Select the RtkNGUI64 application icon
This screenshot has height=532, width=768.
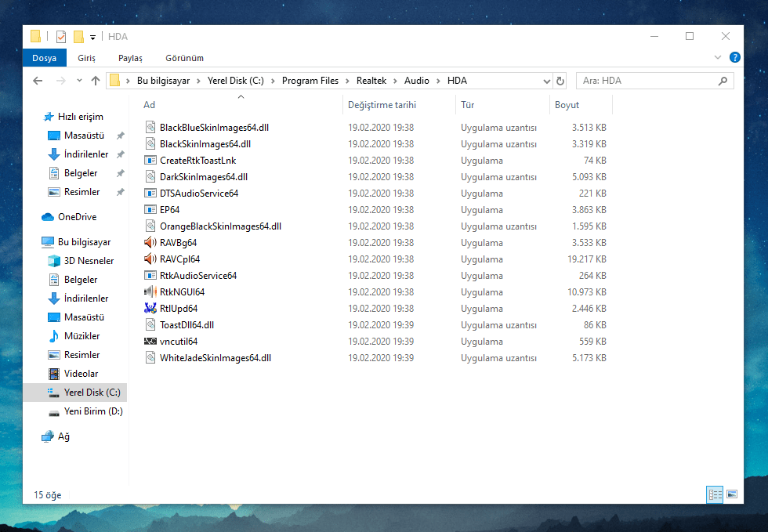click(x=150, y=292)
